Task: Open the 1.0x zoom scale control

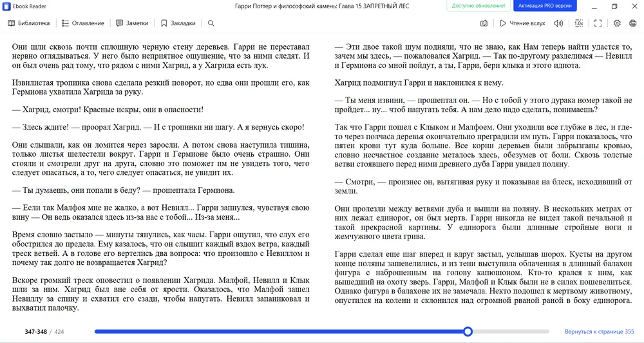Action: [x=579, y=23]
